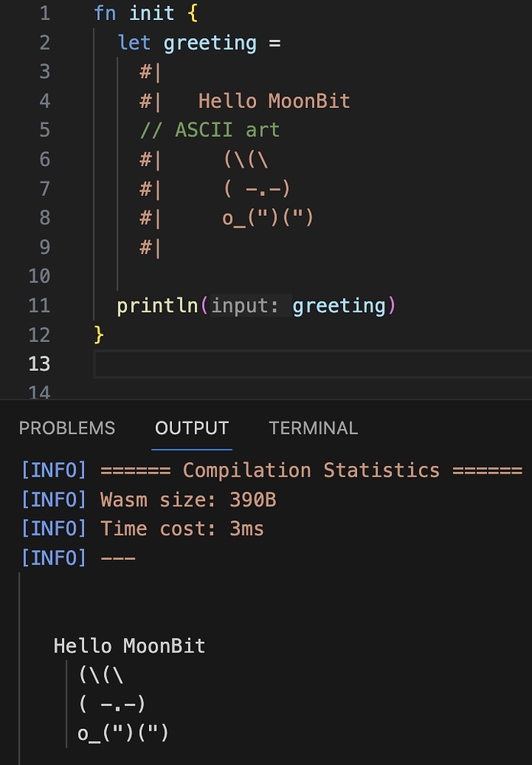Click line number 13 in the gutter
532x765 pixels.
coord(40,364)
